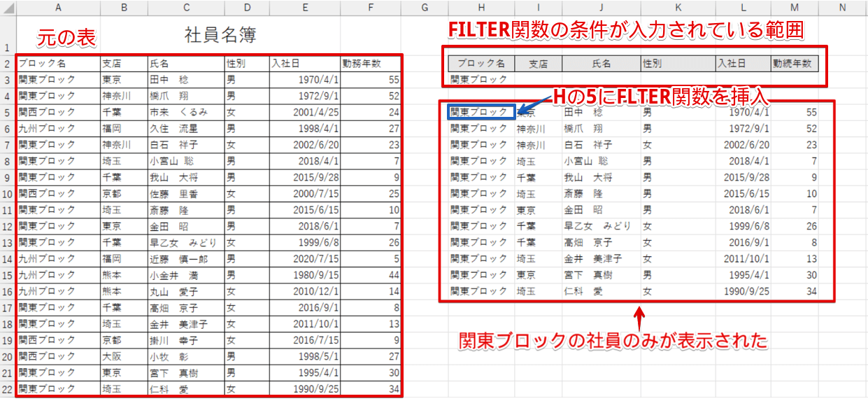Image resolution: width=868 pixels, height=401 pixels.
Task: Select criteria cell H3 containing 関東ブロック
Action: pos(481,80)
